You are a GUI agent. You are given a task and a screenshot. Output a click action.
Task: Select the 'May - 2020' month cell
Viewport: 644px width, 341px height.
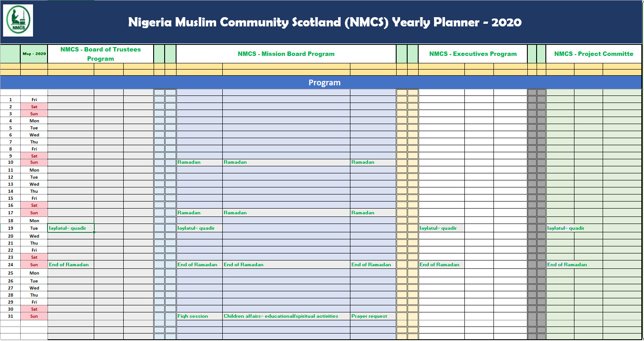tap(34, 54)
